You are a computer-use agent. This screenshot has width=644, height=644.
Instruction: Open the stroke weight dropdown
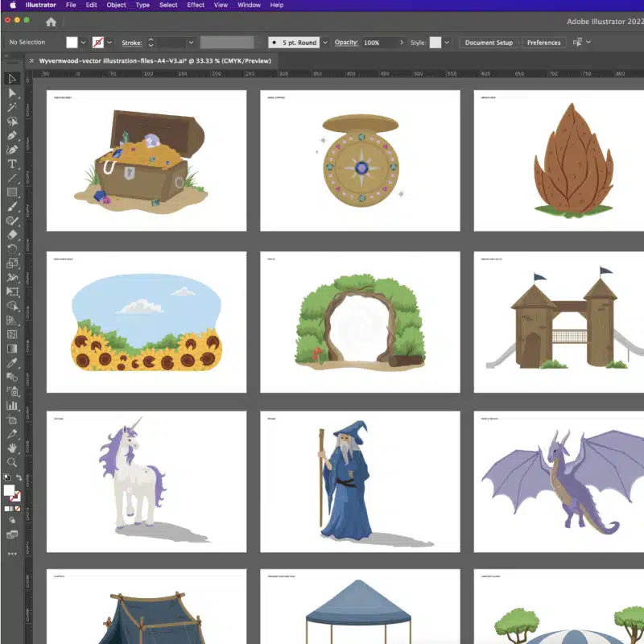(x=191, y=42)
